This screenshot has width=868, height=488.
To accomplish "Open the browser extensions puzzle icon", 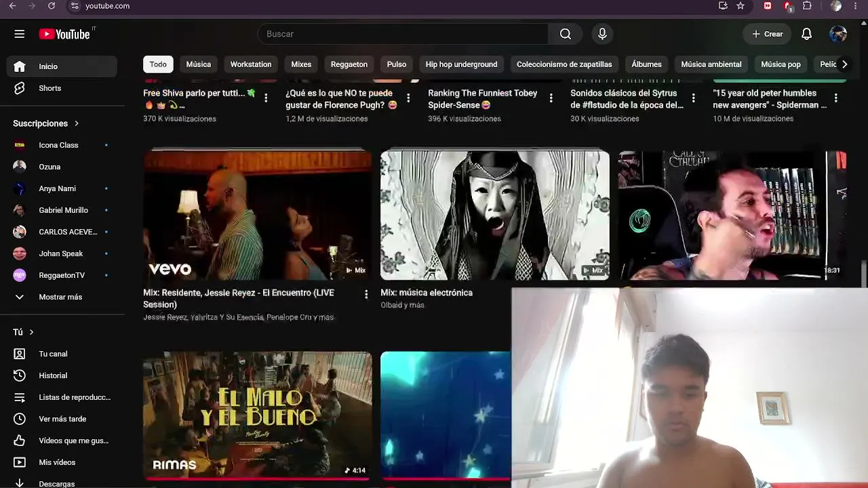I will (x=807, y=6).
